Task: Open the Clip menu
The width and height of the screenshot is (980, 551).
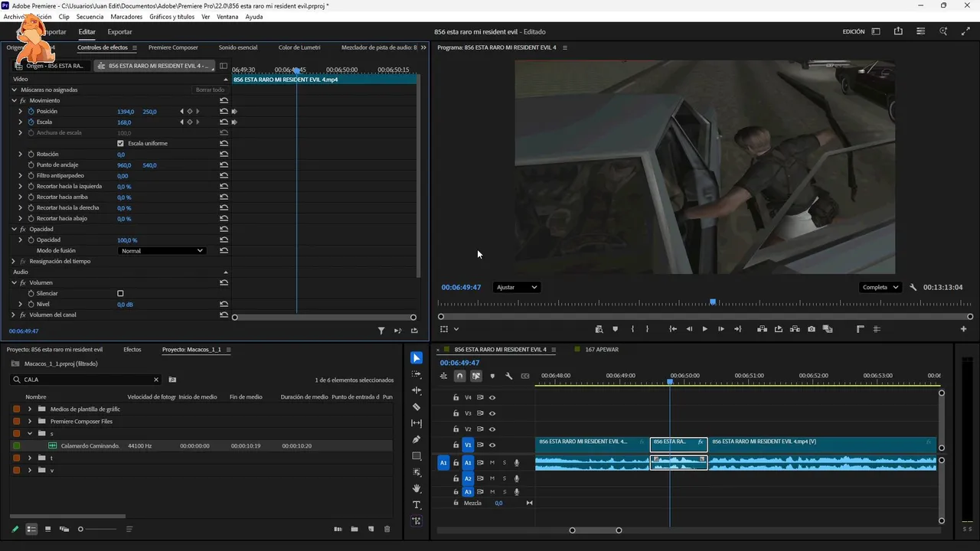Action: pos(64,17)
